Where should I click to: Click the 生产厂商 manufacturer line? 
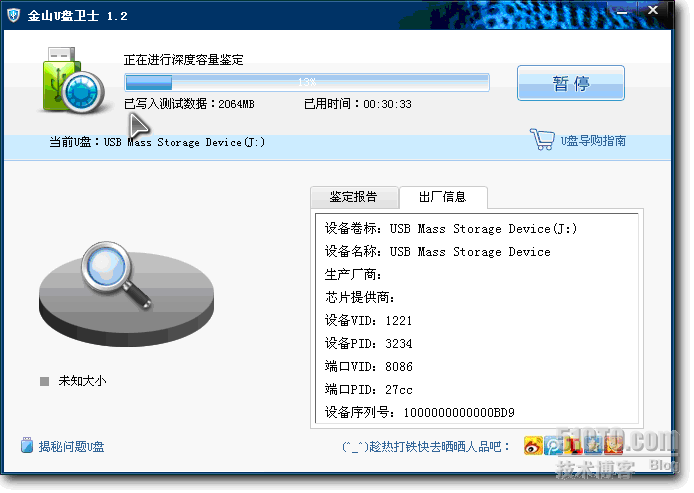pyautogui.click(x=353, y=274)
